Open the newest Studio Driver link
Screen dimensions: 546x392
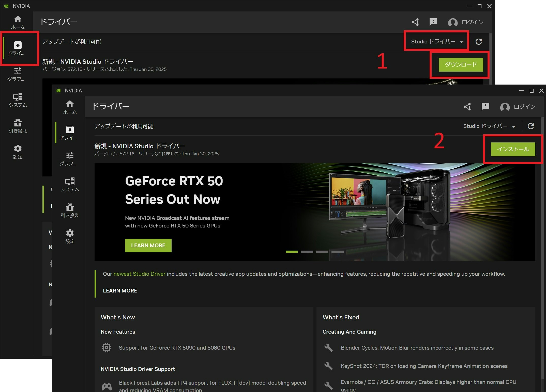(x=139, y=274)
